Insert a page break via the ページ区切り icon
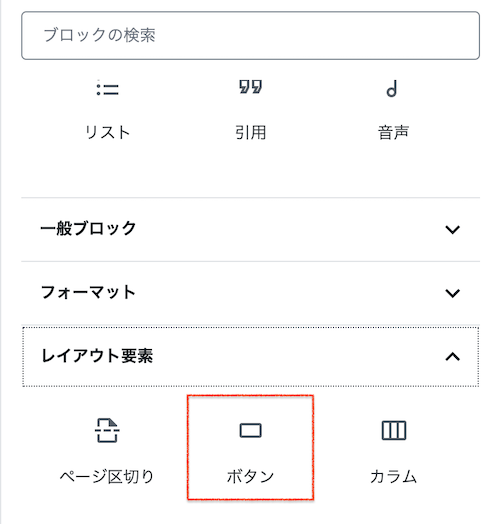Viewport: 500px width, 524px height. 107,430
